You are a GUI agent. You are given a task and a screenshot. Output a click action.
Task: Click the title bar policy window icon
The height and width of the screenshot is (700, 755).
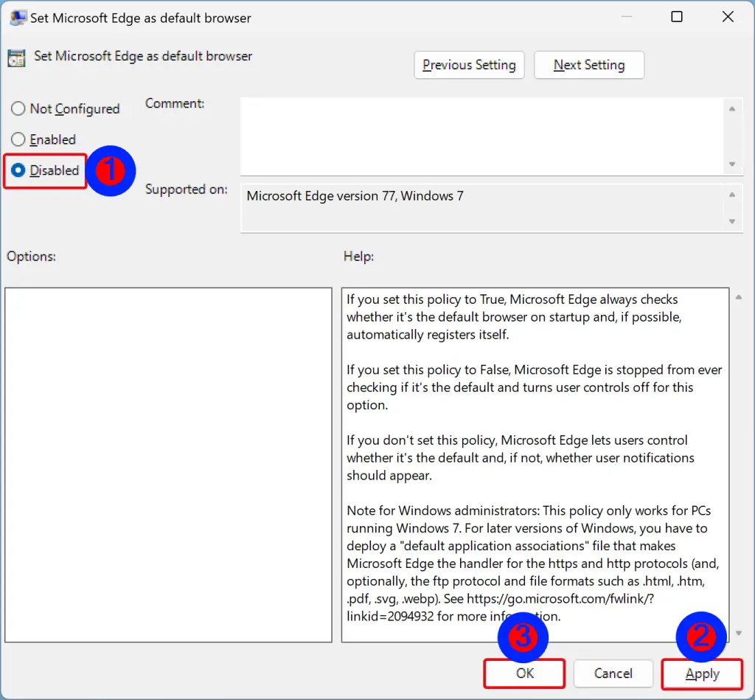click(x=18, y=18)
